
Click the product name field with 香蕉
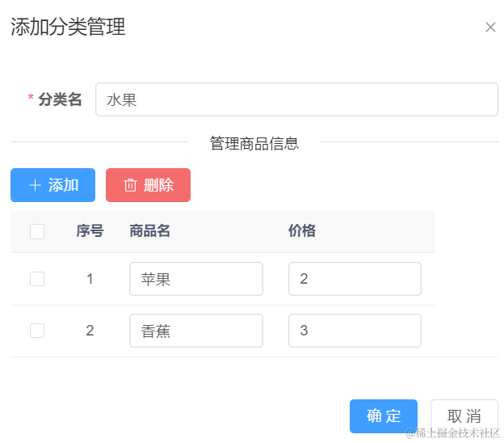coord(195,331)
